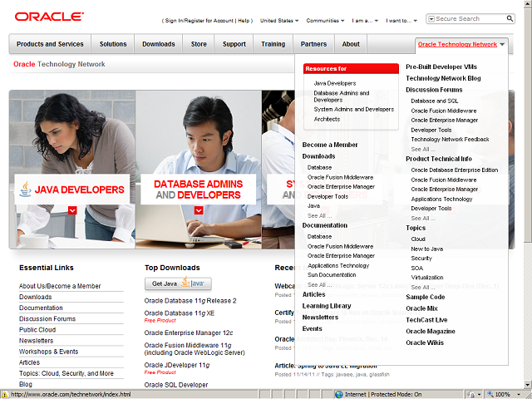Select the Training navigation tab
This screenshot has height=399, width=532.
(273, 44)
